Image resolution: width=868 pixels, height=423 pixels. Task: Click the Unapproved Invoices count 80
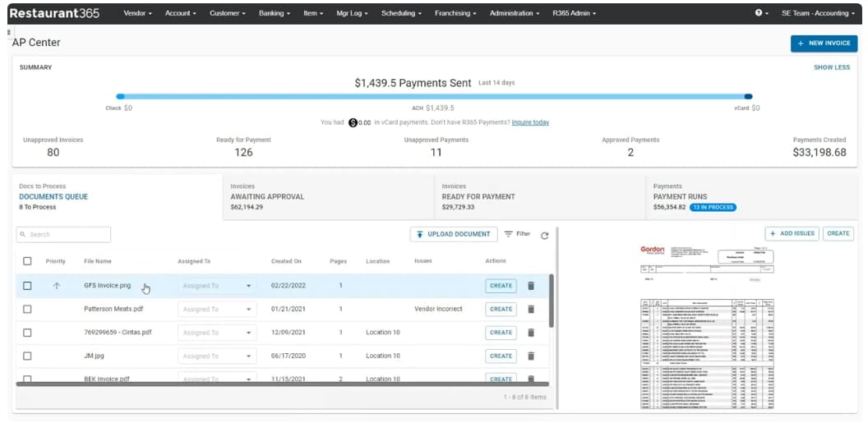(x=53, y=152)
